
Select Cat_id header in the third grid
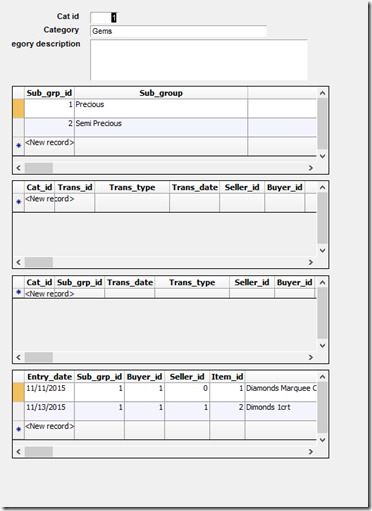click(x=39, y=282)
